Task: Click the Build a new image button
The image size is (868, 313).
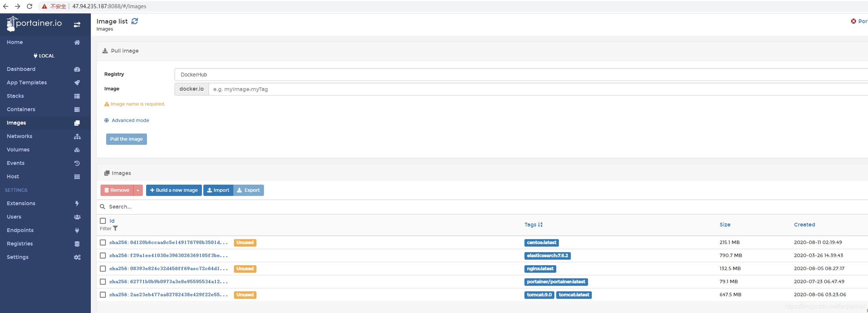Action: (x=174, y=190)
